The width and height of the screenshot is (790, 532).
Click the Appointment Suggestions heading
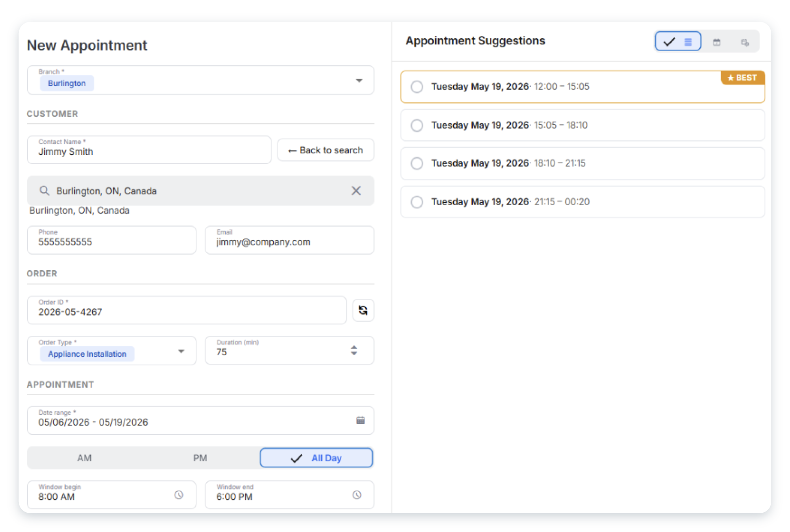click(475, 41)
